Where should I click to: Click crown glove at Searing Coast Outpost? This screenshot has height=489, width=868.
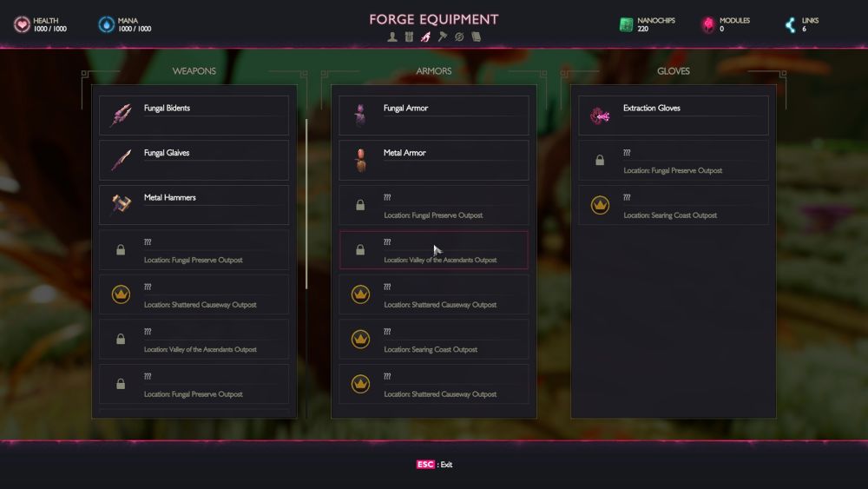tap(674, 205)
